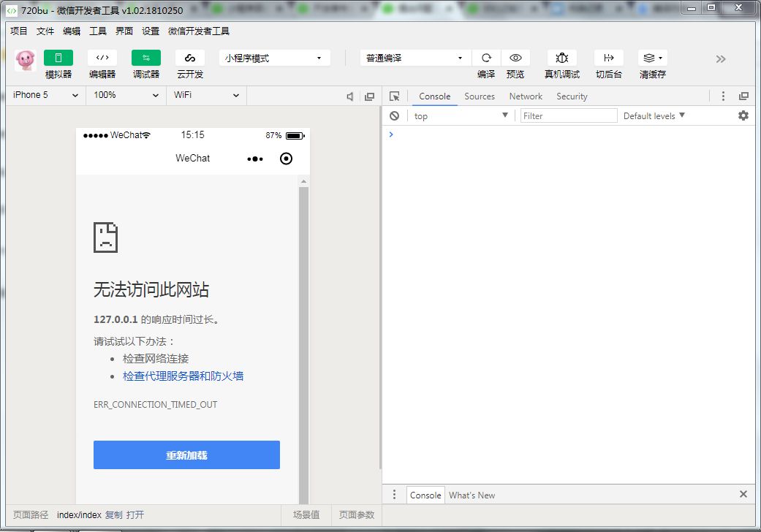The image size is (761, 532).
Task: Select the bottom drawer Console tab
Action: point(425,495)
